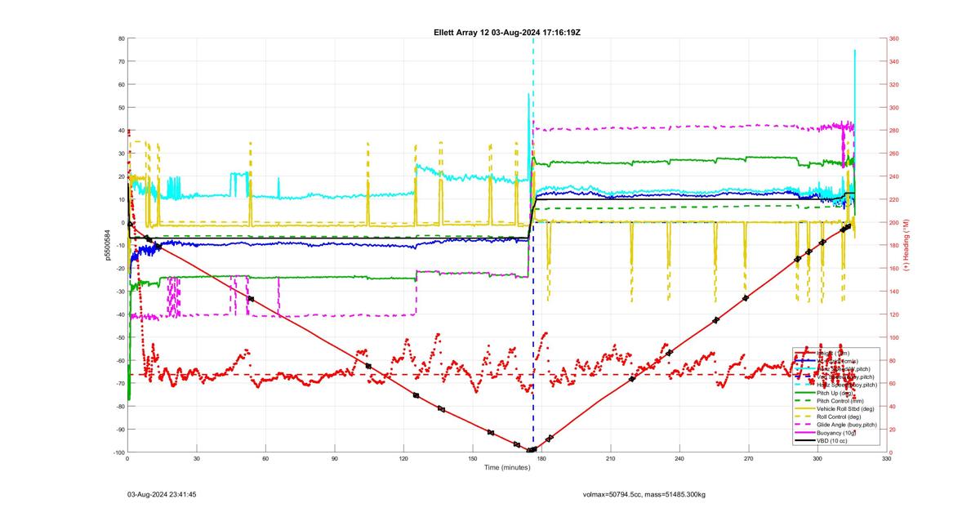Click the Time axis tick label 240
This screenshot has height=508, width=980.
[x=679, y=459]
